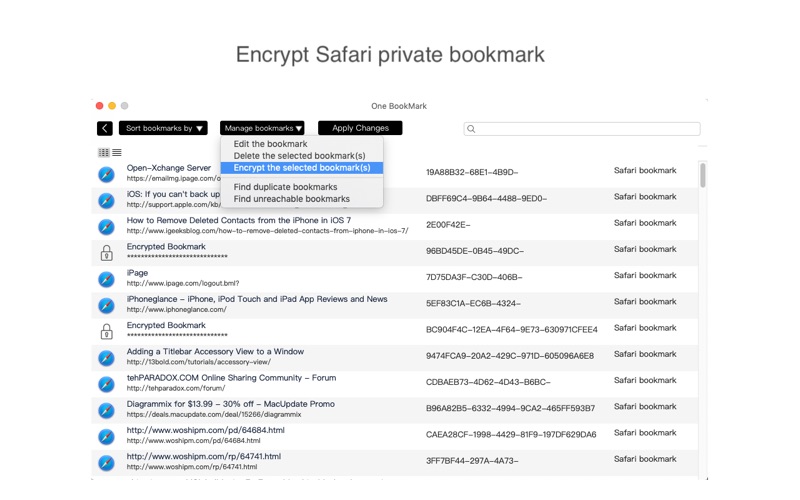The image size is (800, 500).
Task: Select How to Remove Deleted Contacts title
Action: 239,220
